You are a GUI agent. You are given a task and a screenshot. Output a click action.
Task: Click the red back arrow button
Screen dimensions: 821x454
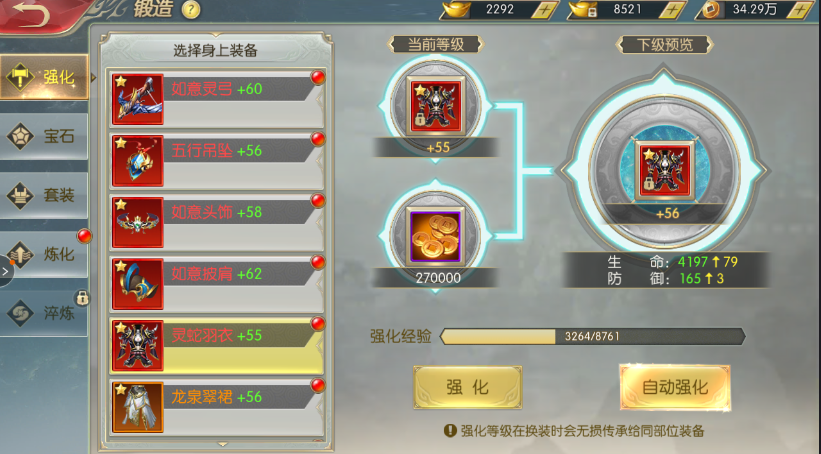(x=31, y=14)
